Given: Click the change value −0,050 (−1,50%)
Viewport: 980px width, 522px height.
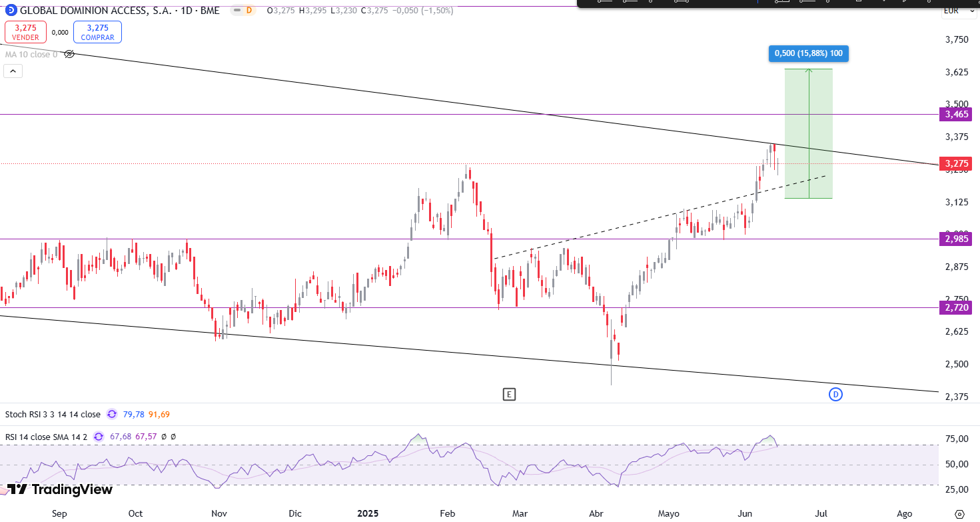Looking at the screenshot, I should (x=422, y=11).
